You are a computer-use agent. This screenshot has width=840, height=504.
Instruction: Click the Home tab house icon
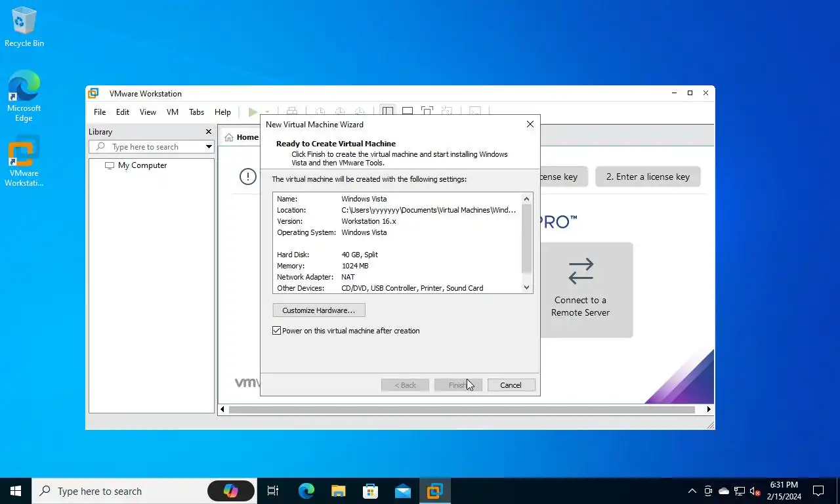coord(229,137)
